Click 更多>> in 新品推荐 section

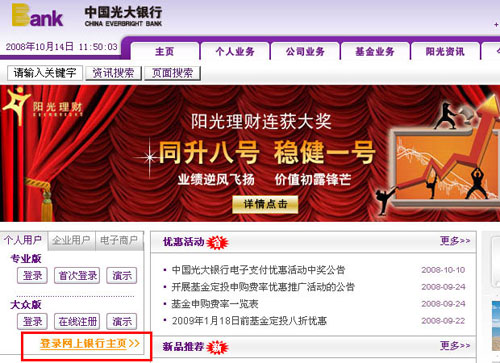[x=455, y=346]
